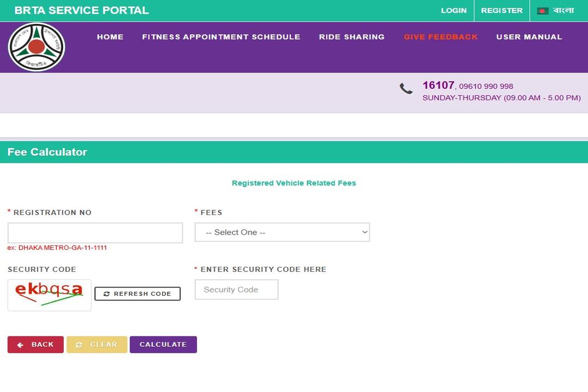The image size is (588, 392).
Task: Open the User Manual
Action: (529, 37)
